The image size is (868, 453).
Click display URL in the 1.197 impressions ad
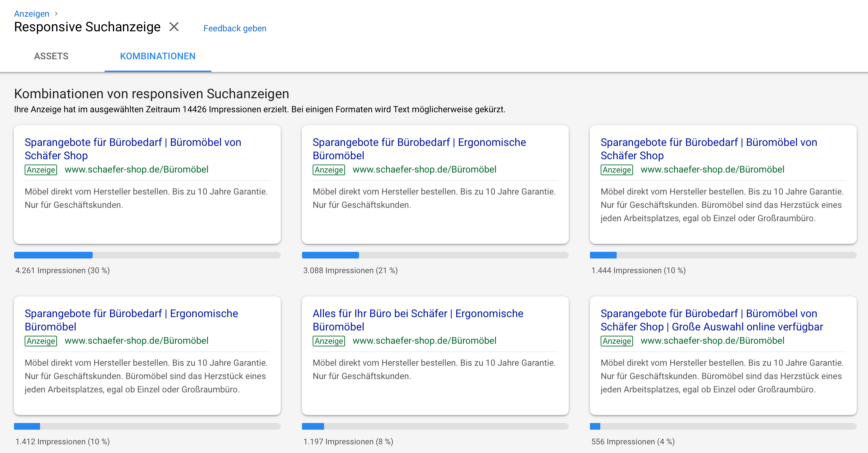pyautogui.click(x=425, y=340)
